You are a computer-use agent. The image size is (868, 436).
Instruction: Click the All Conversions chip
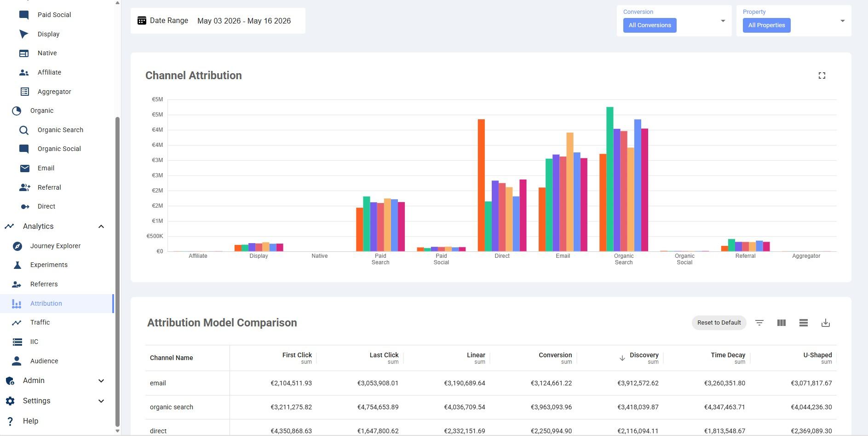(x=650, y=25)
